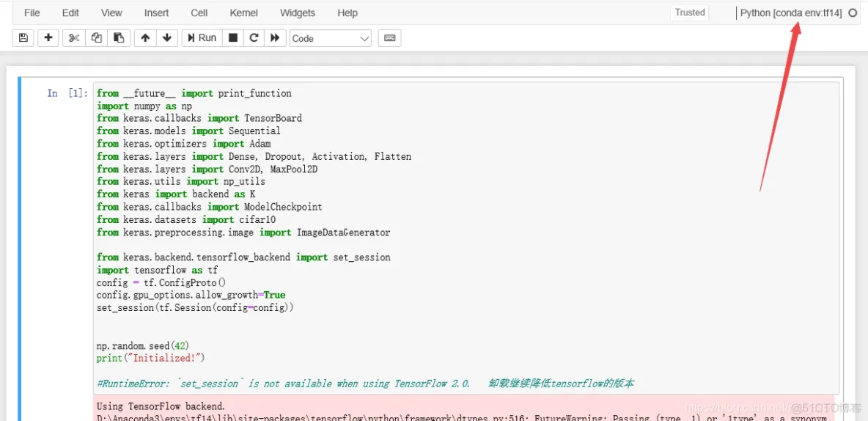Click line 'import numpy as np'
868x421 pixels.
(x=144, y=106)
